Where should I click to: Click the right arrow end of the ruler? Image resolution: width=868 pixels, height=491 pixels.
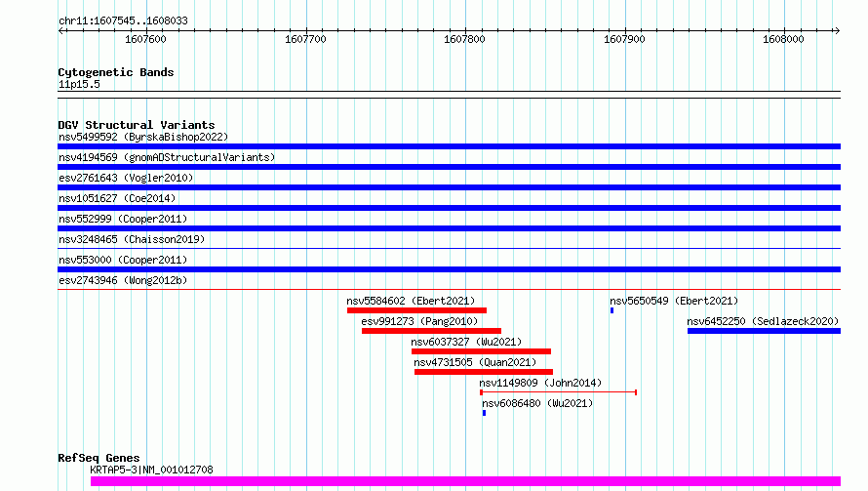[x=837, y=31]
